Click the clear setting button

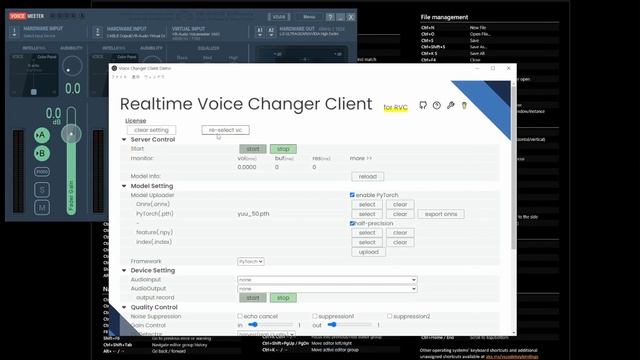pyautogui.click(x=151, y=130)
